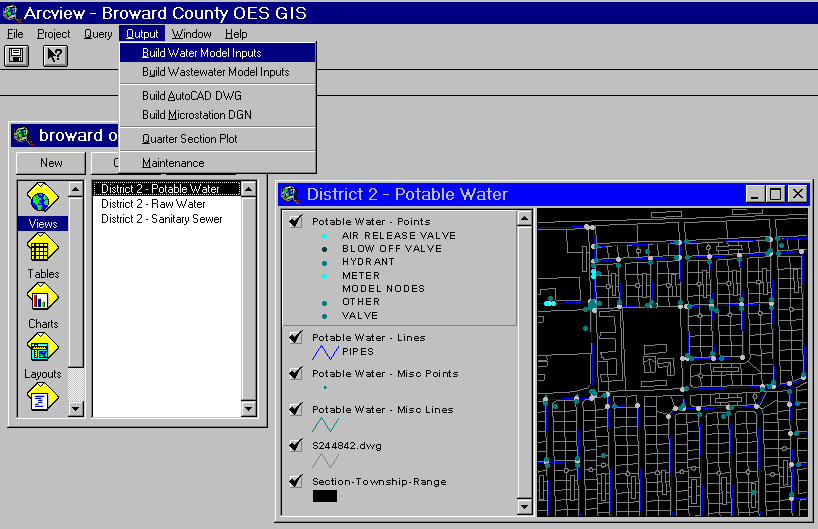This screenshot has height=529, width=818.
Task: Click Potable Water - Points theme title
Action: (x=371, y=221)
